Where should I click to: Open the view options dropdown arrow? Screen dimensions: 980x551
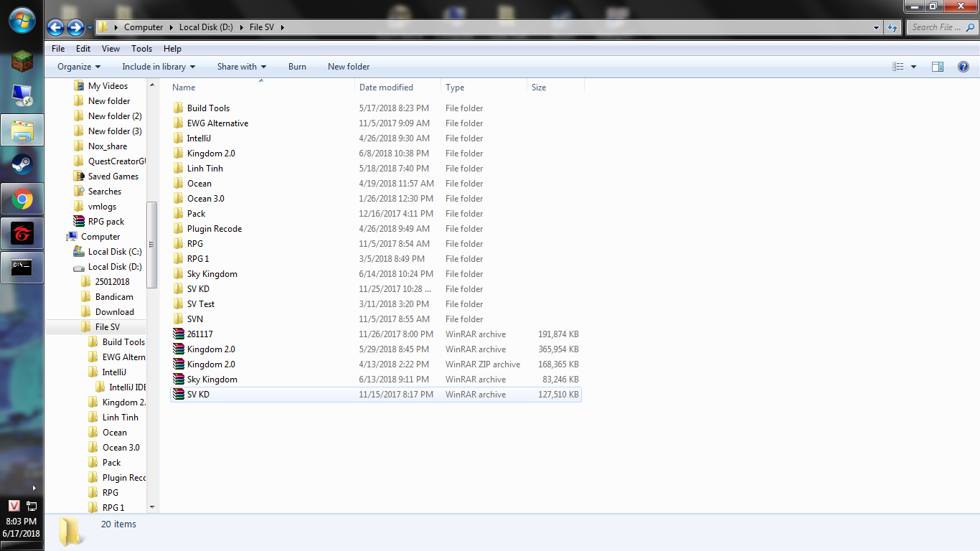[x=913, y=67]
